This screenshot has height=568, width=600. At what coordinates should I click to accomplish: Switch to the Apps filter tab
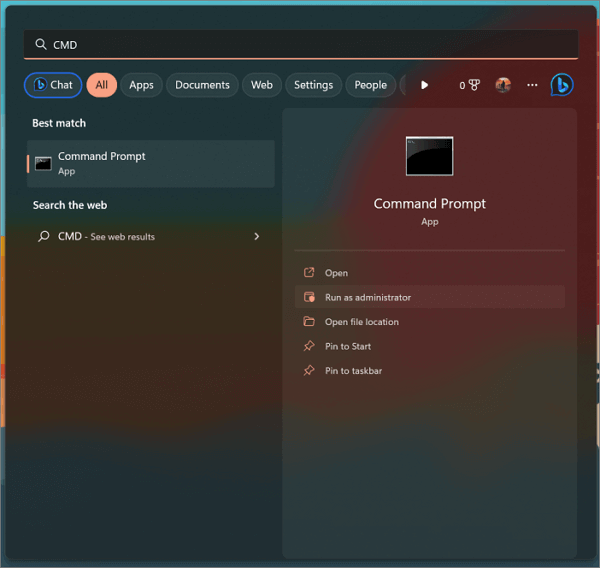tap(141, 85)
